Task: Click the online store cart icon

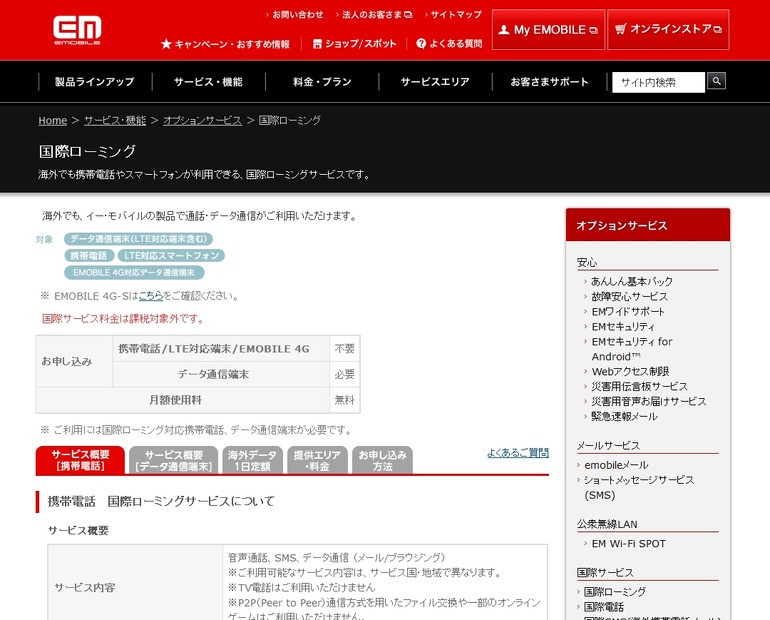Action: 620,29
